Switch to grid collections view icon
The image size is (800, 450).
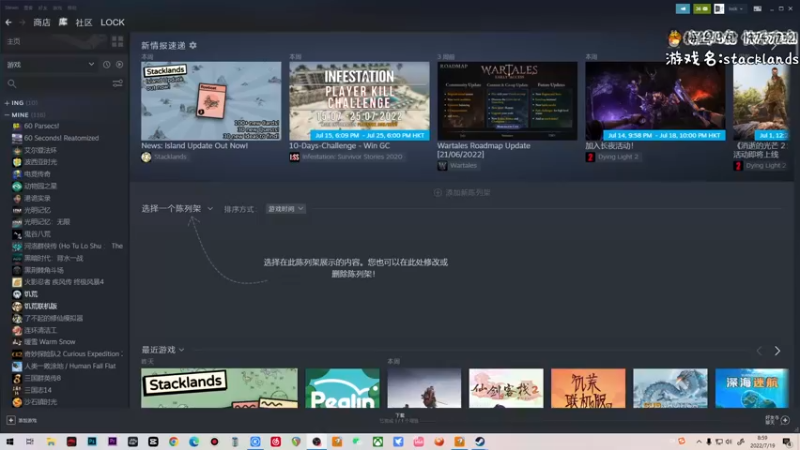(x=117, y=41)
